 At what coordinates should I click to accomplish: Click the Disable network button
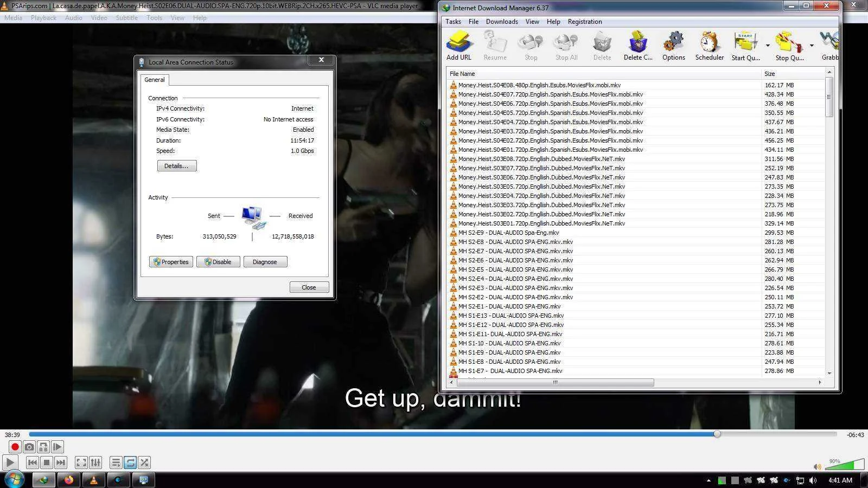218,262
